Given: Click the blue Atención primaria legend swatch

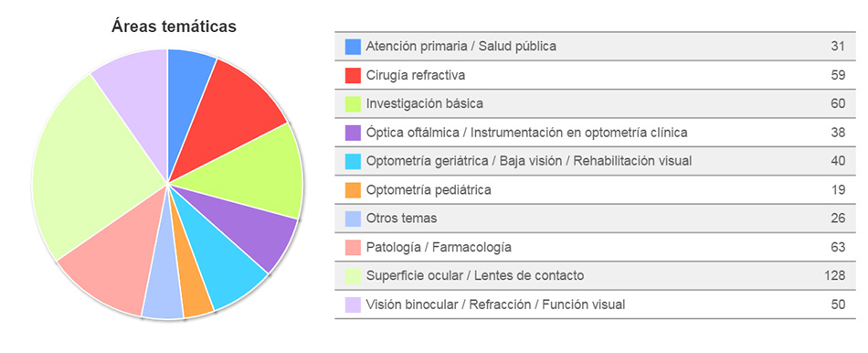Looking at the screenshot, I should (x=353, y=47).
